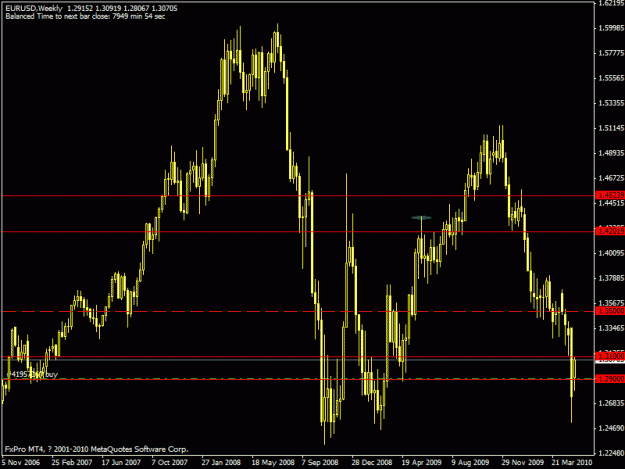Click the 1.22480 price scale value
Viewport: 625px width, 469px height.
point(611,453)
